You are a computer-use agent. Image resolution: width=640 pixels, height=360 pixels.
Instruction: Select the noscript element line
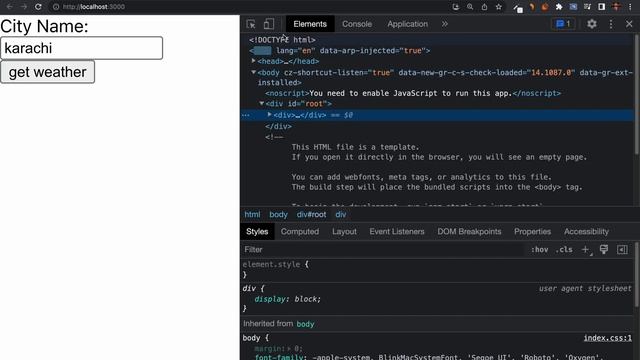pos(413,93)
